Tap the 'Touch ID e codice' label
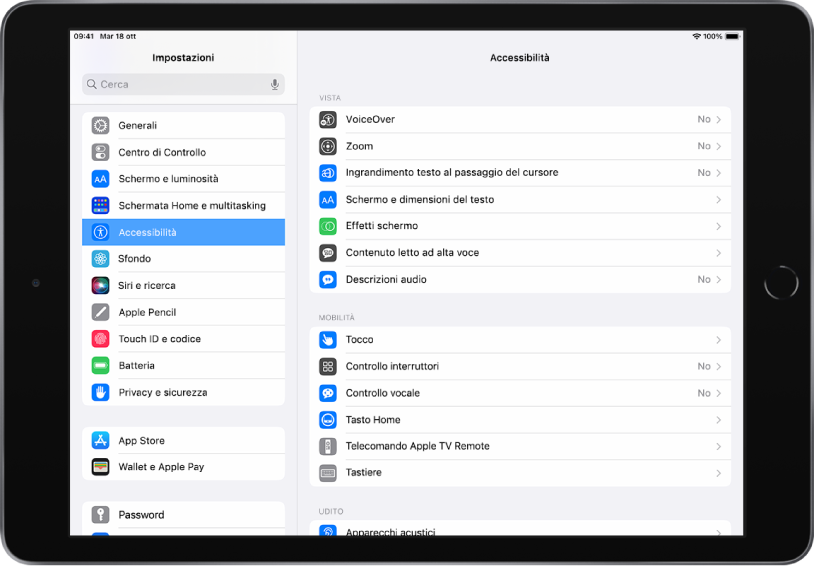Viewport: 814px width, 569px height. click(x=159, y=339)
